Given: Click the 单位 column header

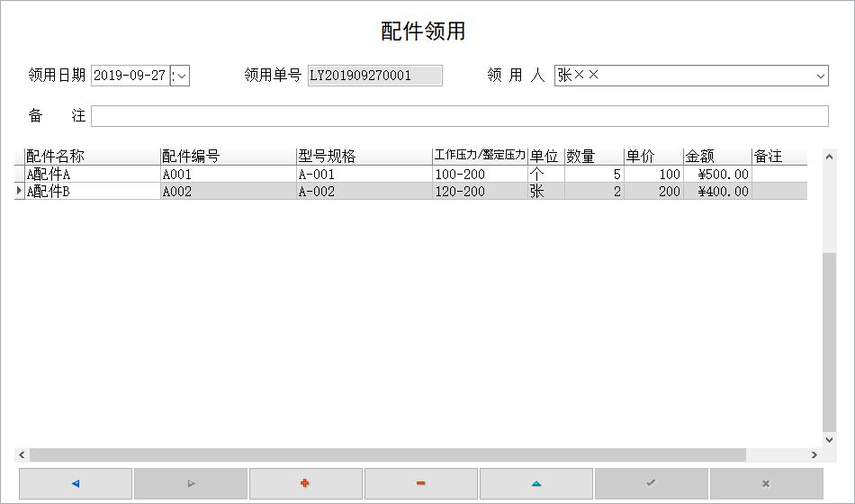Looking at the screenshot, I should click(x=545, y=157).
